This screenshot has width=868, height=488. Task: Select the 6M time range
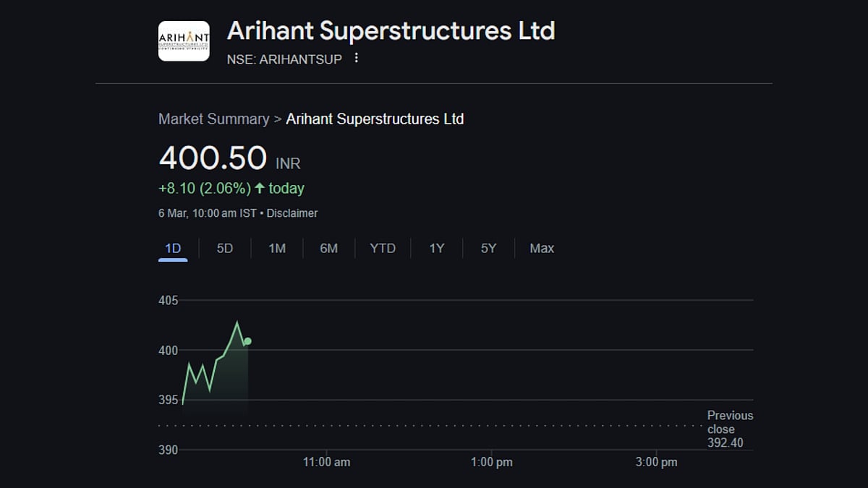[x=329, y=248]
